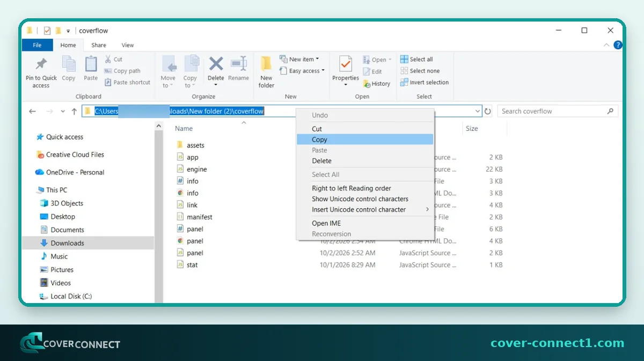Screen dimensions: 644x361
Task: Click the Edit icon in Open group
Action: 367,71
